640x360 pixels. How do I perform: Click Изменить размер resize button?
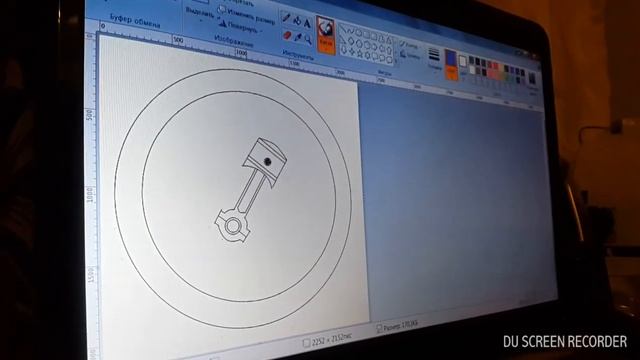point(247,15)
